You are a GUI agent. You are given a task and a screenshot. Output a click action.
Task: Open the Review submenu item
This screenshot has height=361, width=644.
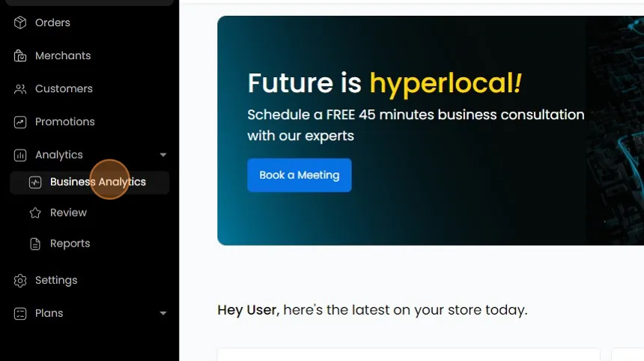pos(68,213)
